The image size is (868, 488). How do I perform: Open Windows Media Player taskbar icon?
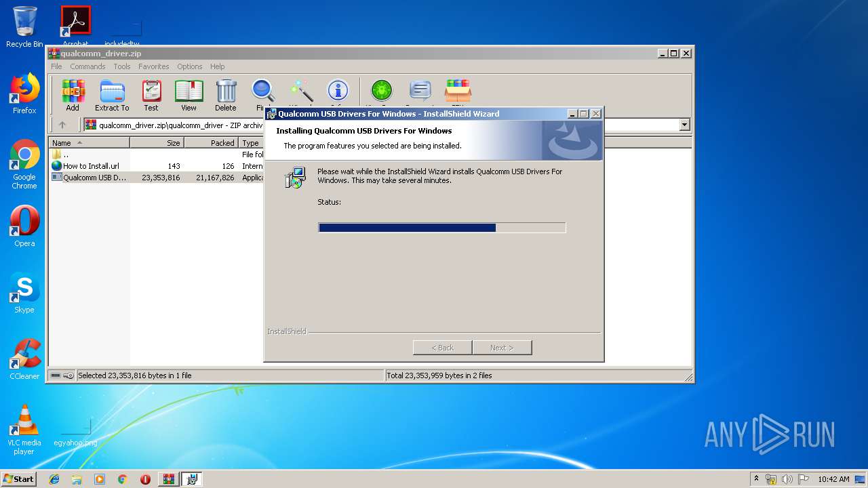[x=100, y=479]
